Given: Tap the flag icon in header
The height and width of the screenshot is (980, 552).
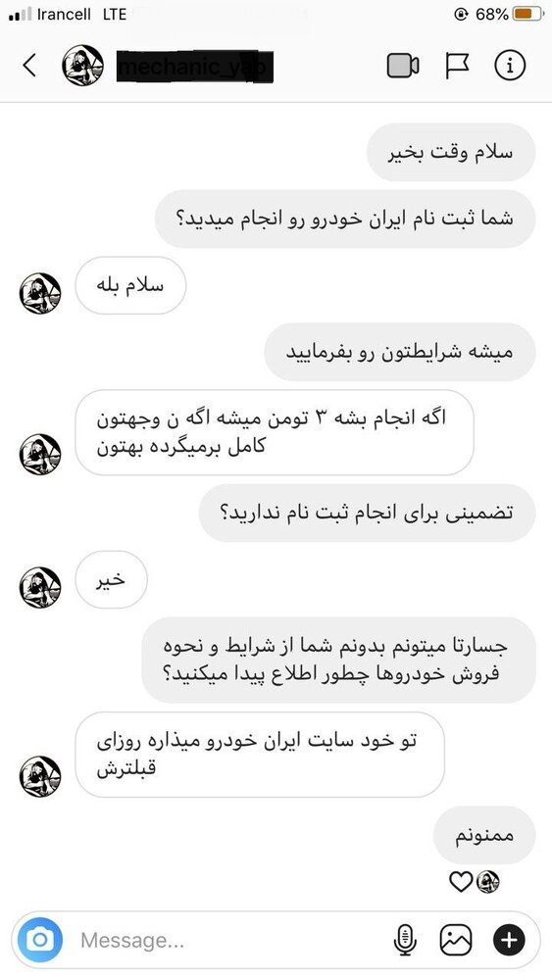Looking at the screenshot, I should [457, 65].
